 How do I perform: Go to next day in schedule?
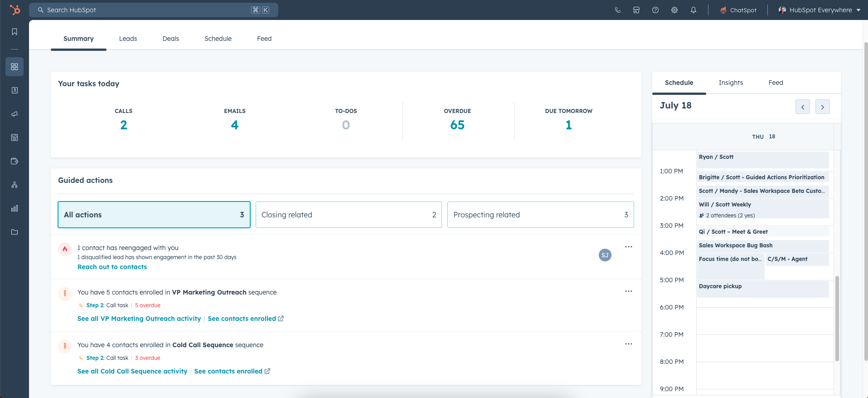coord(822,107)
